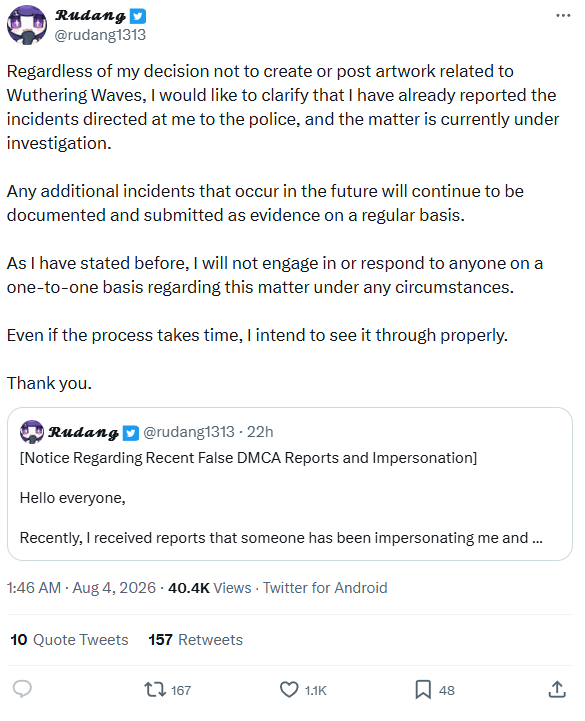This screenshot has width=585, height=721.
Task: Like the tweet with heart icon
Action: coord(289,689)
